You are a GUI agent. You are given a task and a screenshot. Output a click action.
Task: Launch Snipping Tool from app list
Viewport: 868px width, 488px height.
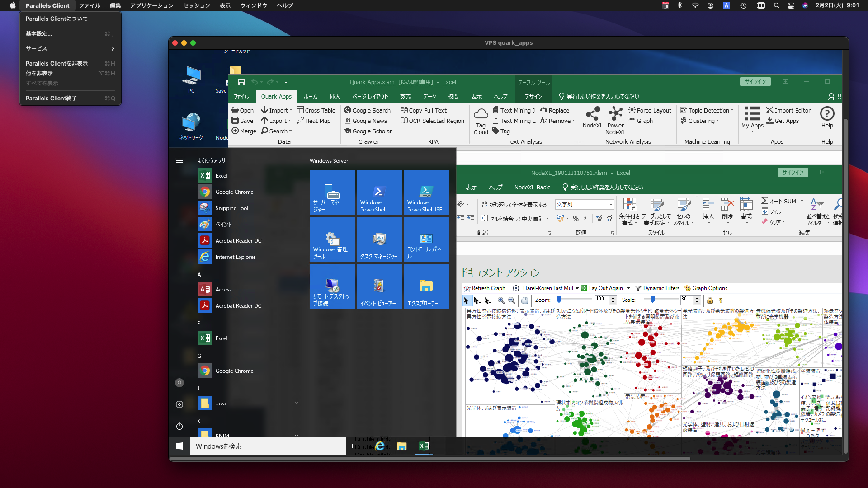[231, 208]
